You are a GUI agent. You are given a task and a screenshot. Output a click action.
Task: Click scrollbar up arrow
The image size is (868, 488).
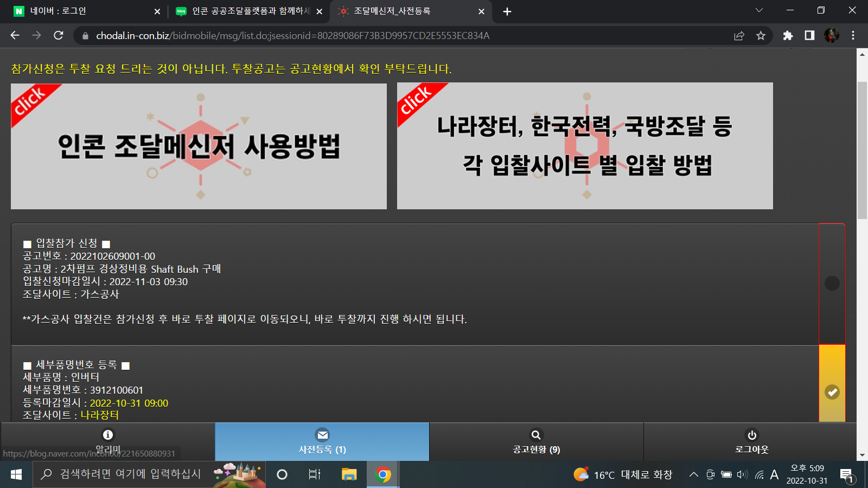coord(862,54)
